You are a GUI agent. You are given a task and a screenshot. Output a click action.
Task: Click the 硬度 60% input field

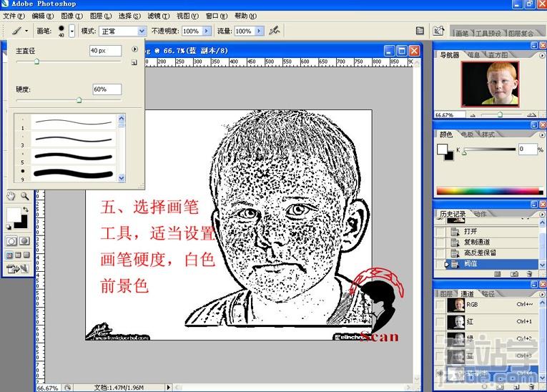[107, 89]
